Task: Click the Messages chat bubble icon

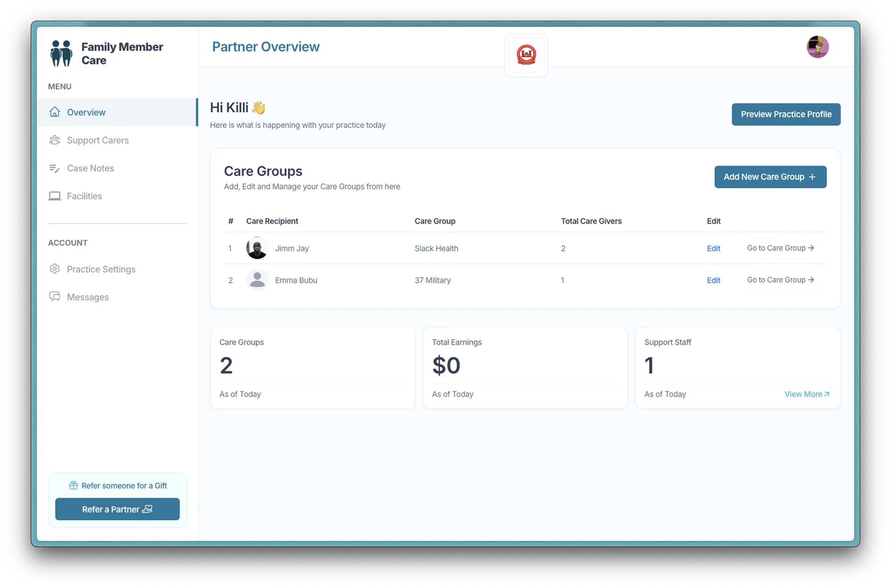Action: point(55,297)
